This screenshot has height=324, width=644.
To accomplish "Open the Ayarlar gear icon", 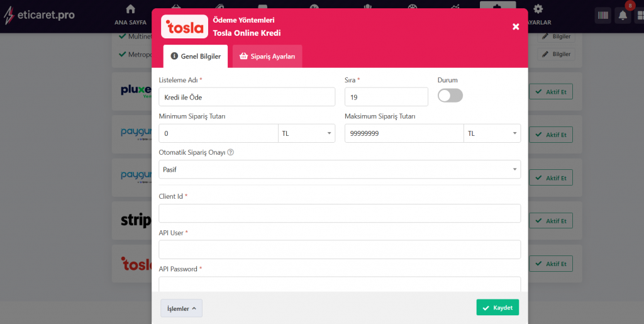I will point(538,9).
